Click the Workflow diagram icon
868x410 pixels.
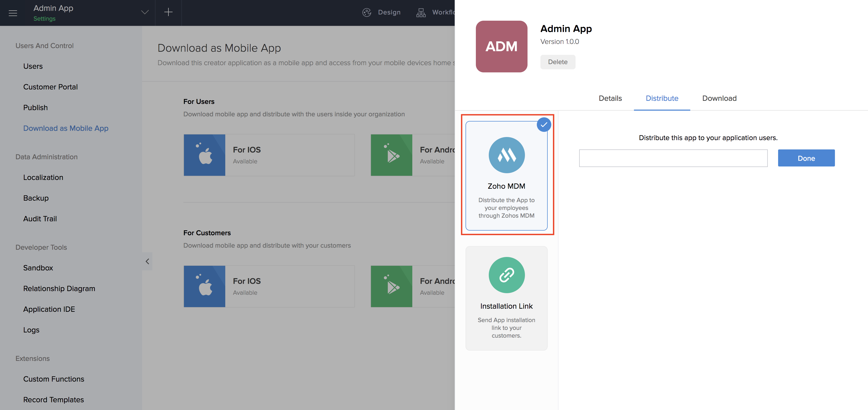coord(421,12)
